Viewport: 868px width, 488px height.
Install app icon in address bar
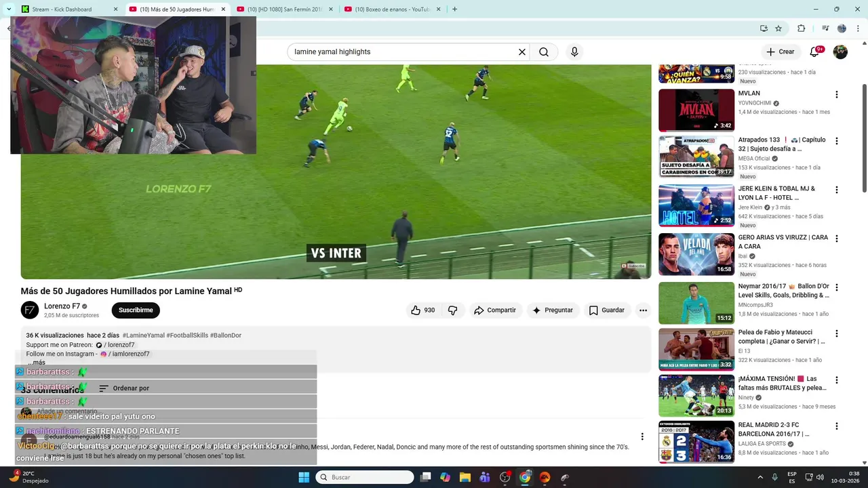point(764,28)
